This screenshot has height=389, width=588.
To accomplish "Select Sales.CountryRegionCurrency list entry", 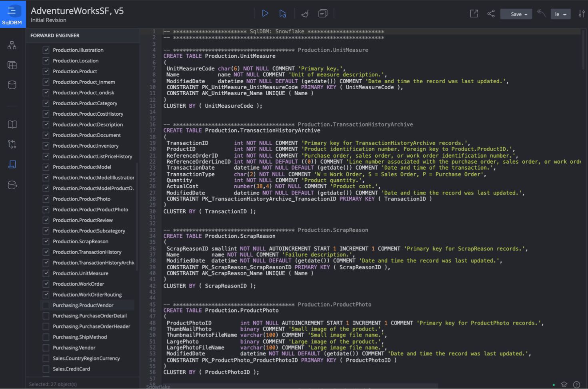I will 87,358.
